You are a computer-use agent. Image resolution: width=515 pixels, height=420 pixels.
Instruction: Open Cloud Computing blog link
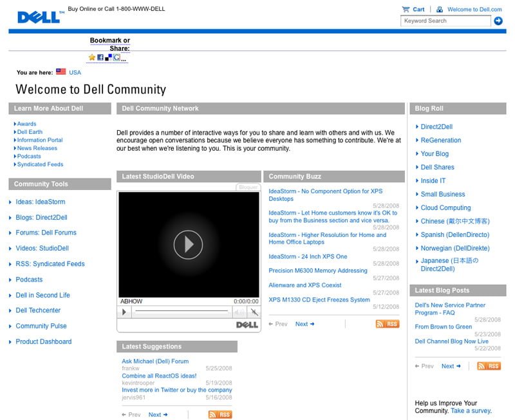tap(445, 207)
